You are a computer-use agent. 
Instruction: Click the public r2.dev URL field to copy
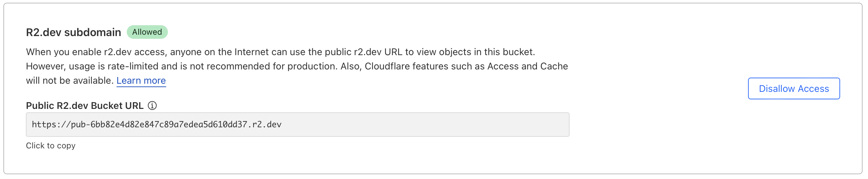[297, 125]
